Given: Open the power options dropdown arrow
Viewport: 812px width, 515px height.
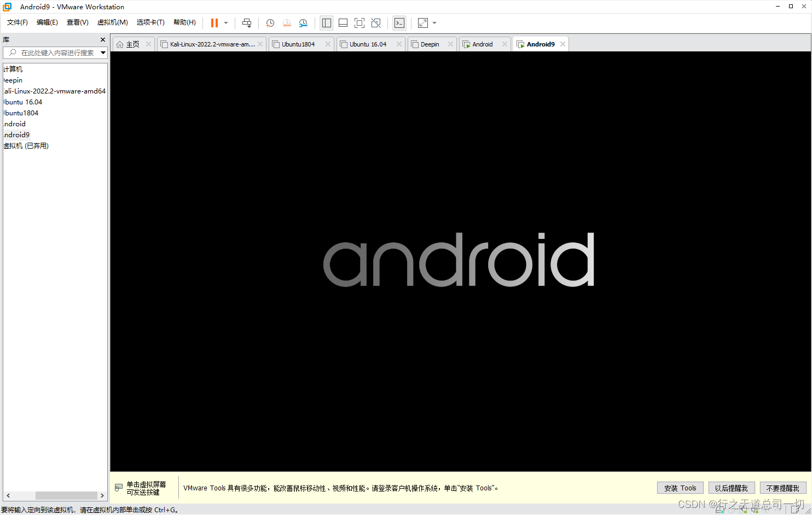Looking at the screenshot, I should pyautogui.click(x=226, y=23).
